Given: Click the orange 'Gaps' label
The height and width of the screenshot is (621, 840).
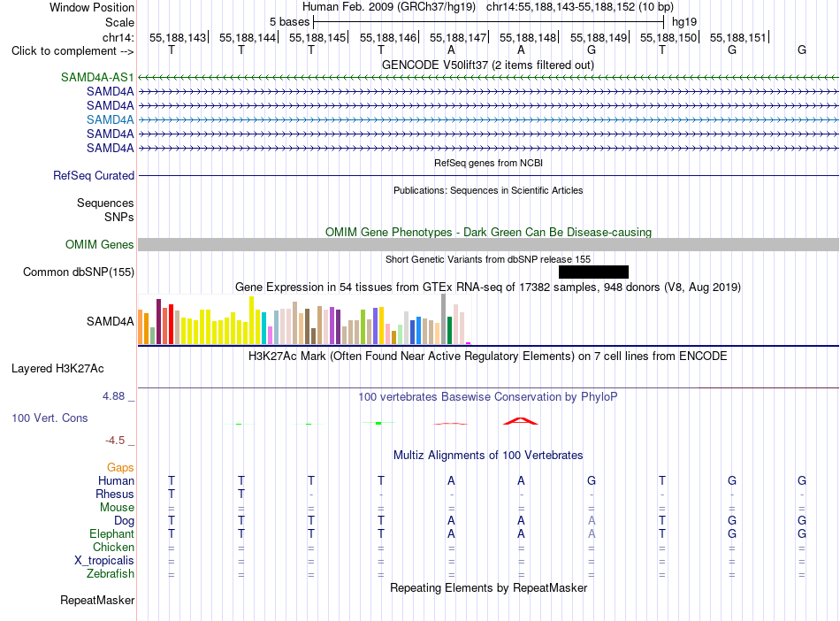Looking at the screenshot, I should 120,468.
